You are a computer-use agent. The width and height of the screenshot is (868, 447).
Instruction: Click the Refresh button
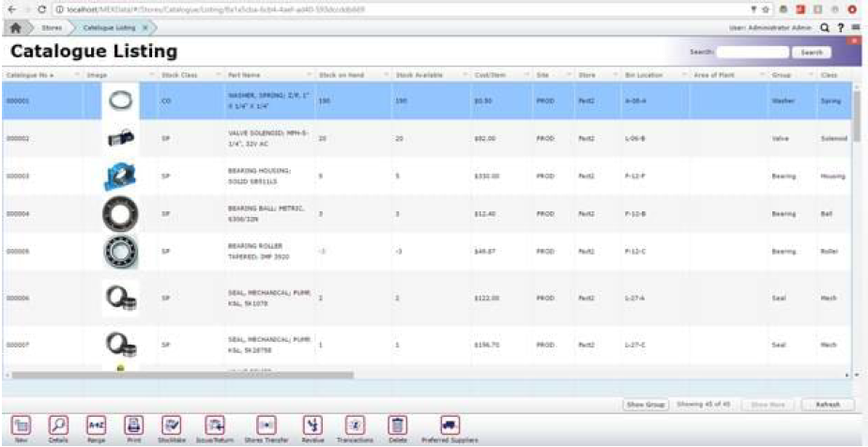[827, 404]
